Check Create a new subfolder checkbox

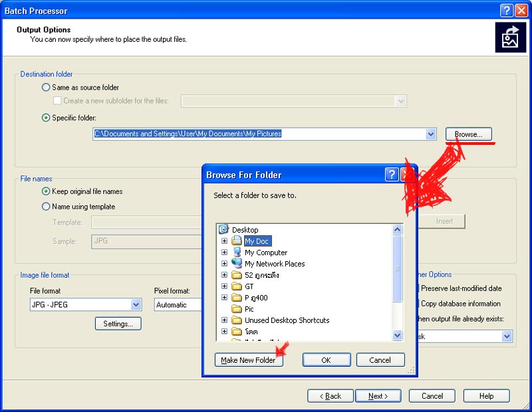click(x=57, y=101)
